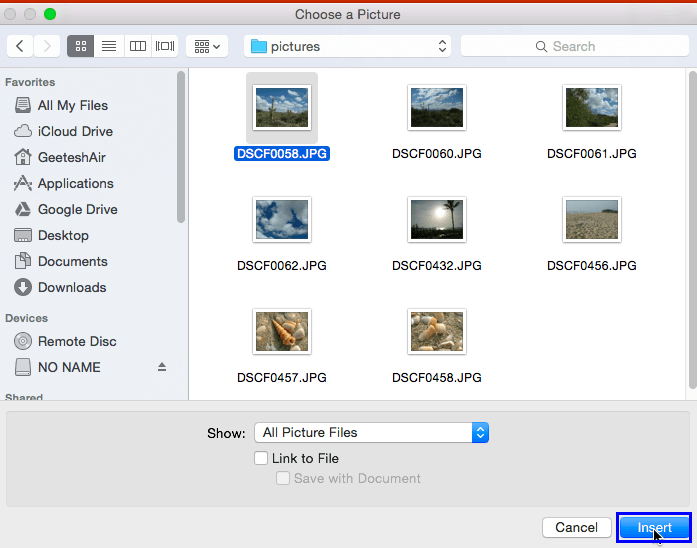Switch to column view
697x548 pixels.
pos(138,46)
